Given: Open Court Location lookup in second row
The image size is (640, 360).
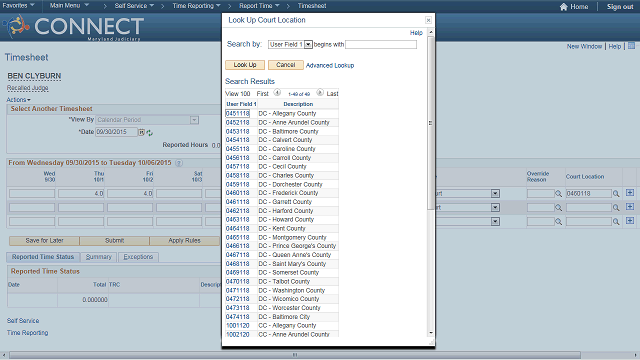Looking at the screenshot, I should [616, 208].
